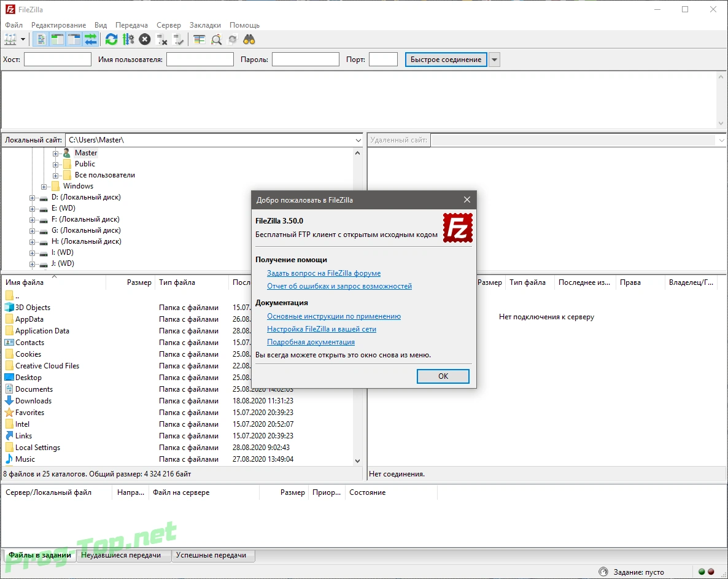Screen dimensions: 728x579
Task: Open quick connect history dropdown
Action: [x=495, y=60]
